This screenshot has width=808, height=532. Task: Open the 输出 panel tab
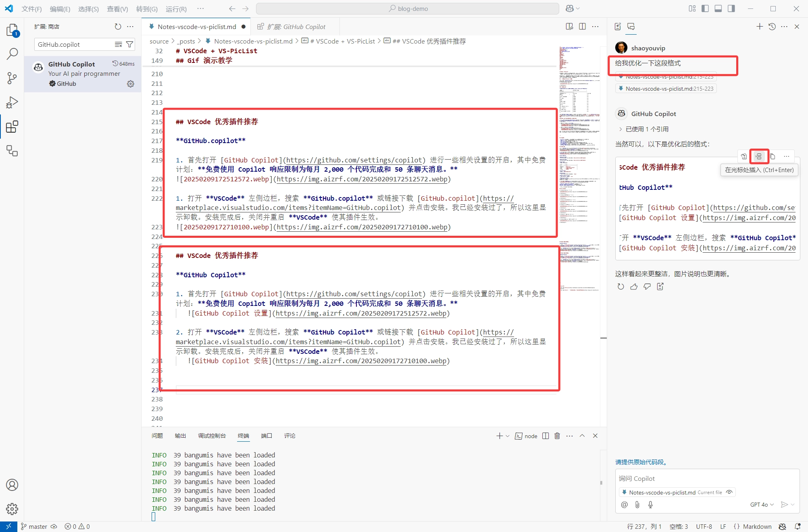click(x=180, y=436)
